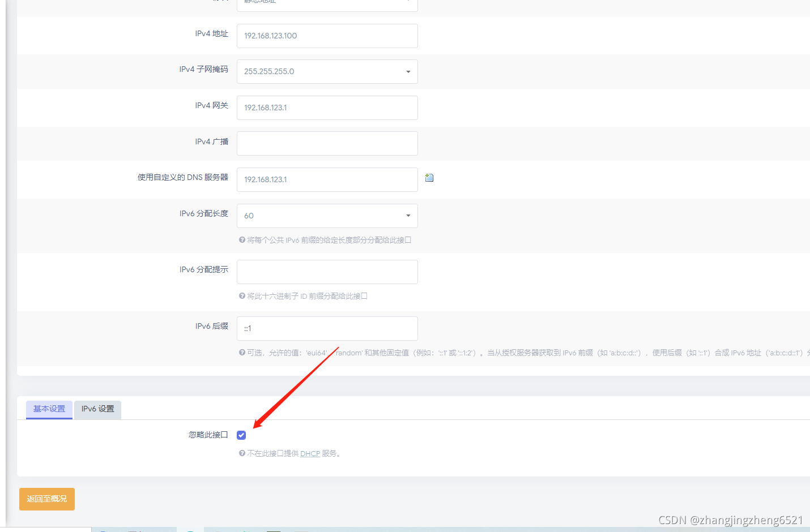810x532 pixels.
Task: Click help icon beside IPv6 分配提示 hint
Action: [242, 296]
